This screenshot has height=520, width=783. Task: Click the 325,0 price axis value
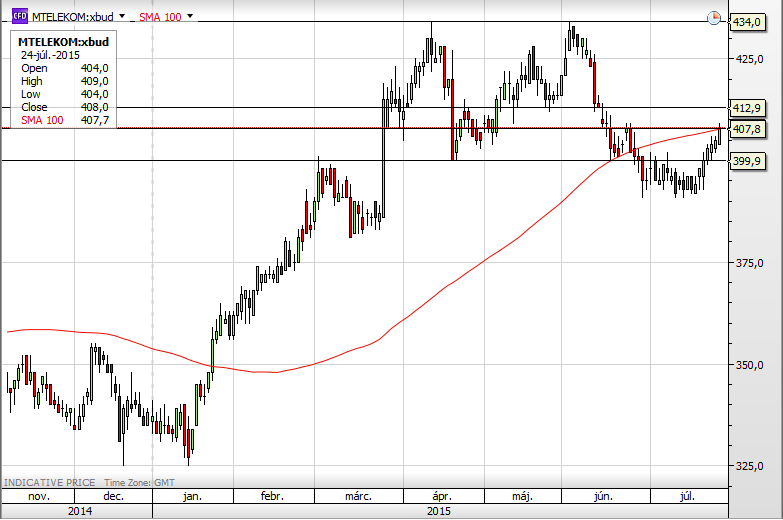pos(749,466)
